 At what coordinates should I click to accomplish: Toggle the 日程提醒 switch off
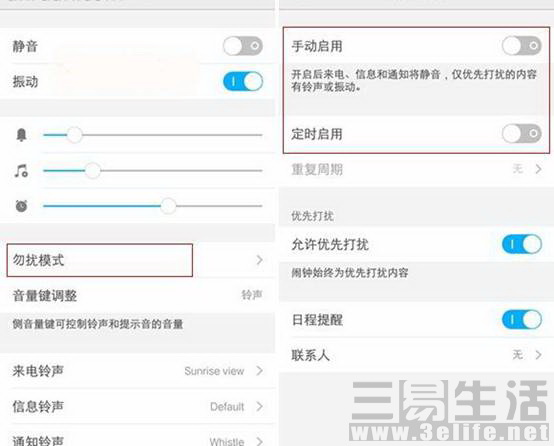click(521, 319)
